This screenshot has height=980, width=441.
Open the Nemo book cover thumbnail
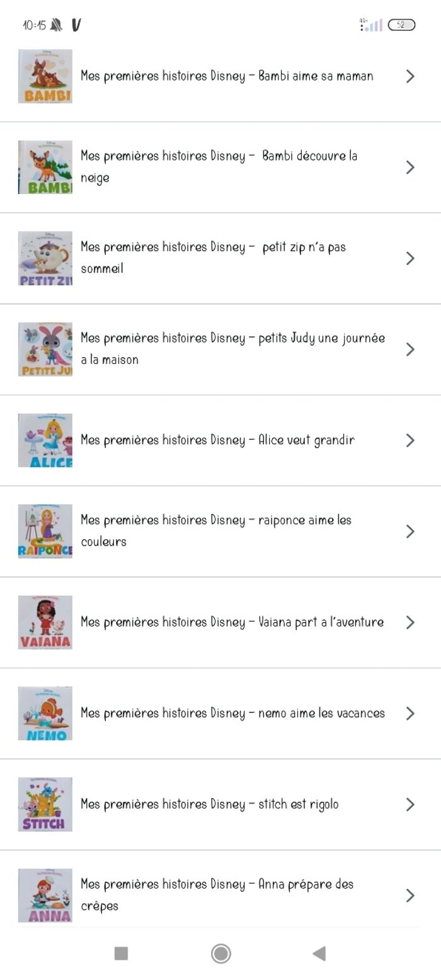pyautogui.click(x=45, y=714)
